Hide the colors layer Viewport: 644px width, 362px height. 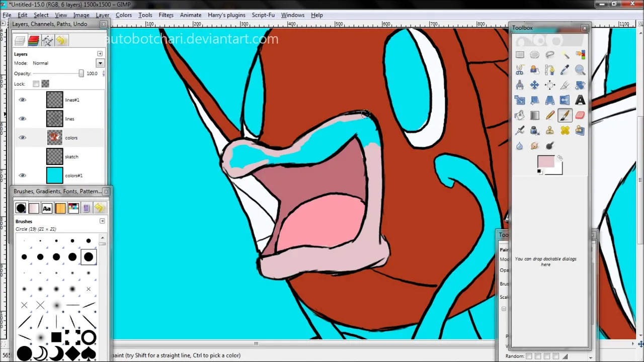(x=22, y=137)
